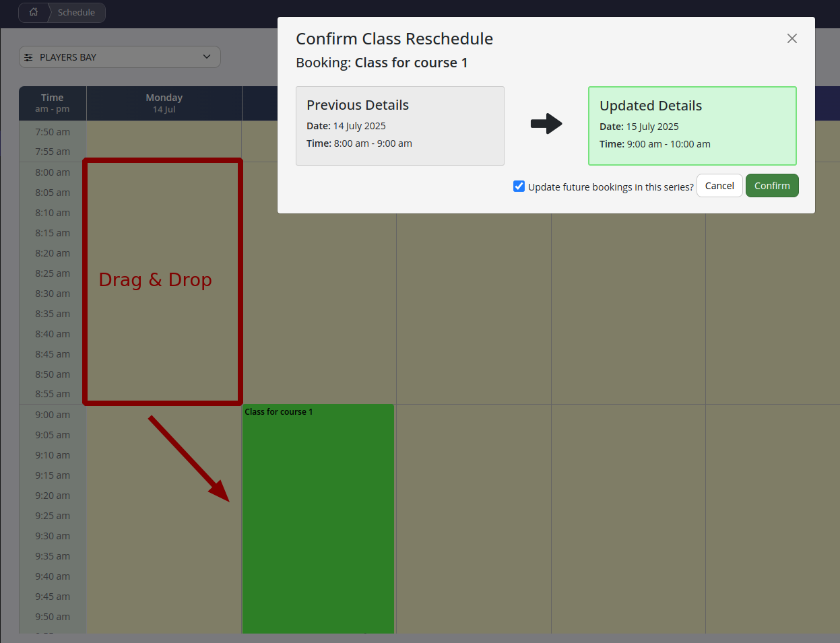This screenshot has width=840, height=643.
Task: Expand the PLAYERS BAY dropdown chevron
Action: pyautogui.click(x=207, y=57)
